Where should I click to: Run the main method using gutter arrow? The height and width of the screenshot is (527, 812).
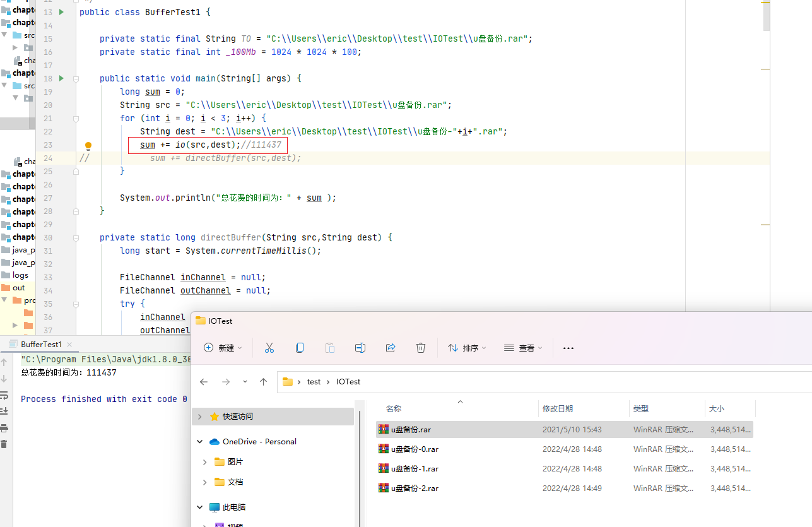[61, 78]
